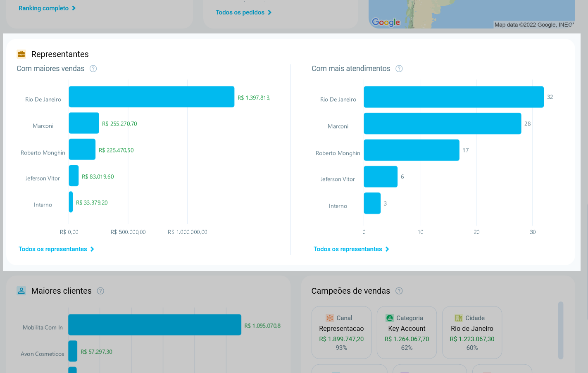Click the Maiores clientes person icon
The image size is (588, 373).
21,291
